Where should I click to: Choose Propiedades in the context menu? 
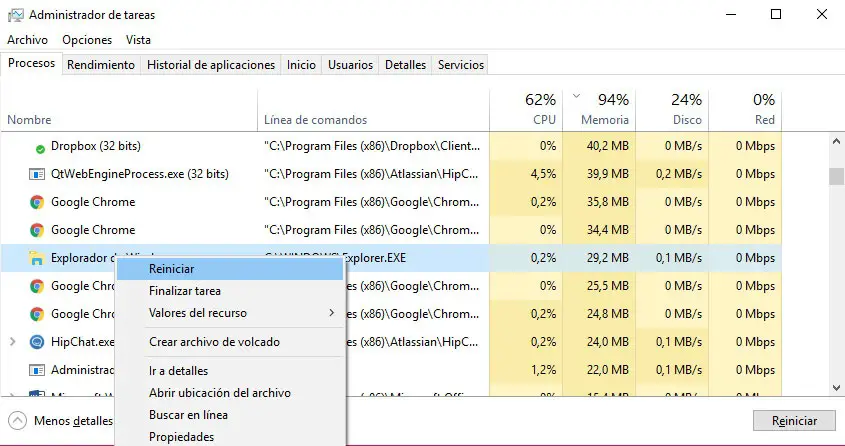pyautogui.click(x=230, y=436)
